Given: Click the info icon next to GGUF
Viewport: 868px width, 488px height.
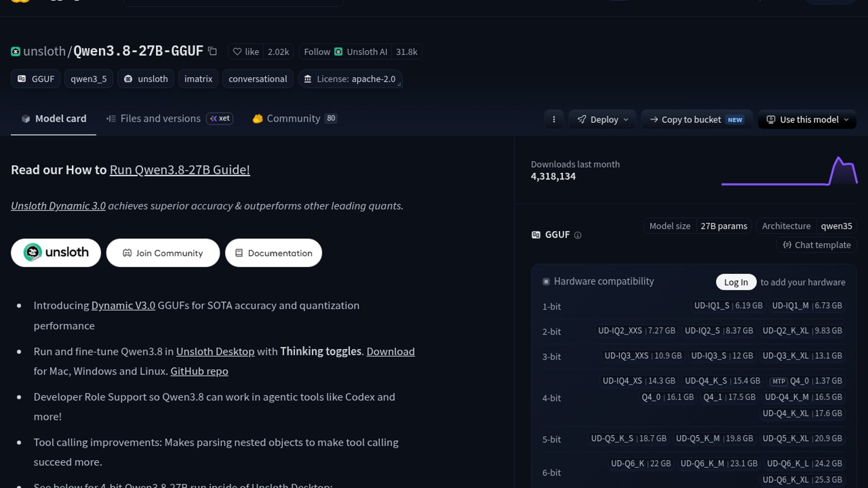Looking at the screenshot, I should point(578,235).
